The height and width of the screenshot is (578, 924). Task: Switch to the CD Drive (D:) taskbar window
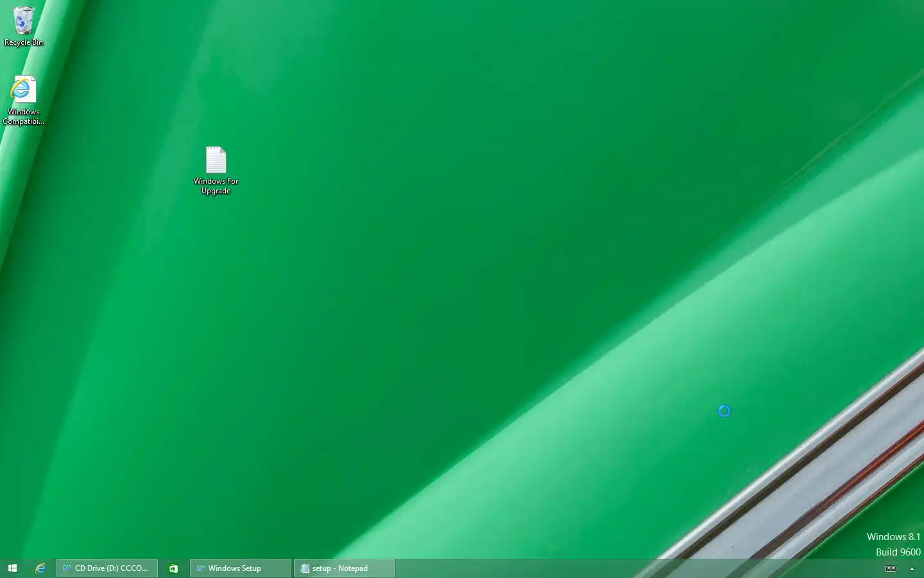click(x=107, y=568)
